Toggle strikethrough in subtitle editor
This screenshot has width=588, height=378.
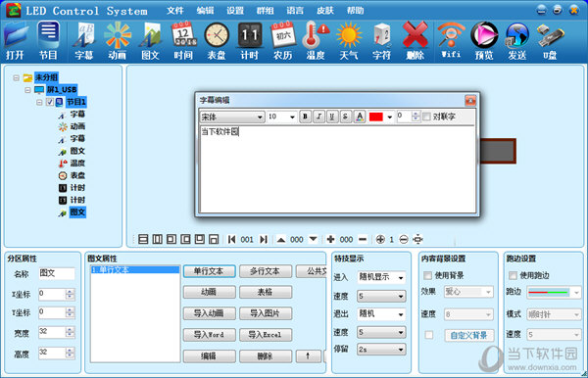tap(345, 117)
